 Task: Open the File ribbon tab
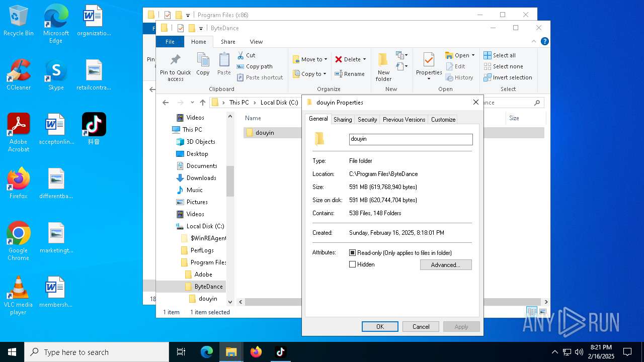pyautogui.click(x=170, y=42)
